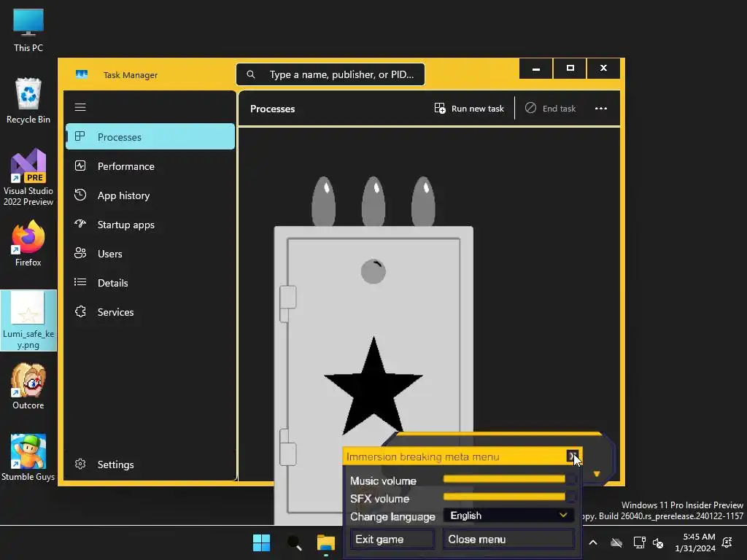Screen dimensions: 747x560
Task: Open Task Manager Settings
Action: 150,464
